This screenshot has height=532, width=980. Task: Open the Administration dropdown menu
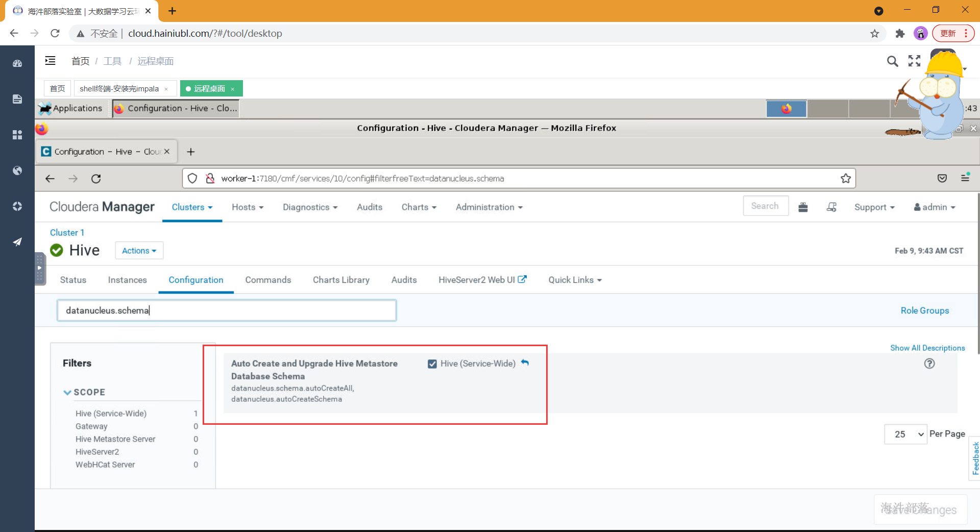[x=489, y=207]
